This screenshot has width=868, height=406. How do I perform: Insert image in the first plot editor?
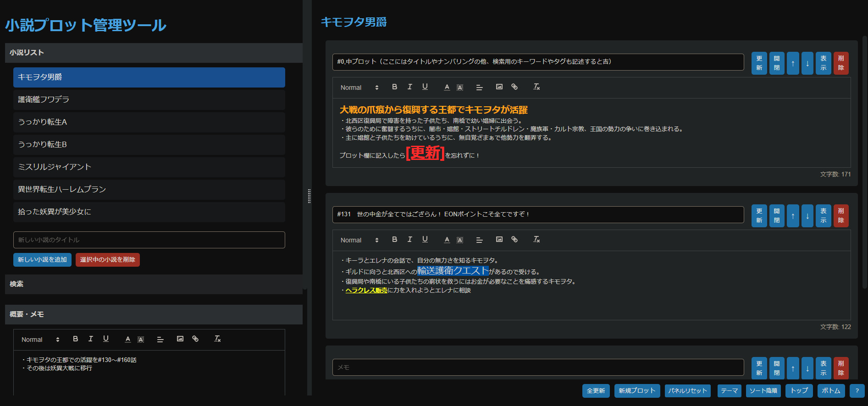499,87
